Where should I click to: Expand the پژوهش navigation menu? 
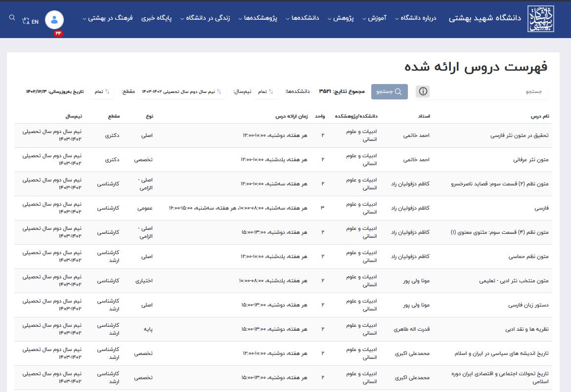pyautogui.click(x=348, y=18)
